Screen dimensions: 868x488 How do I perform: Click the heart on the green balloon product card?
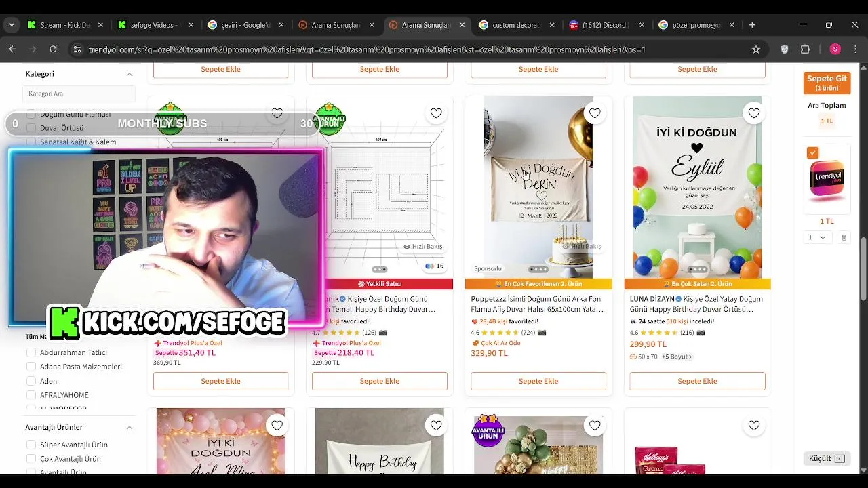pos(595,426)
